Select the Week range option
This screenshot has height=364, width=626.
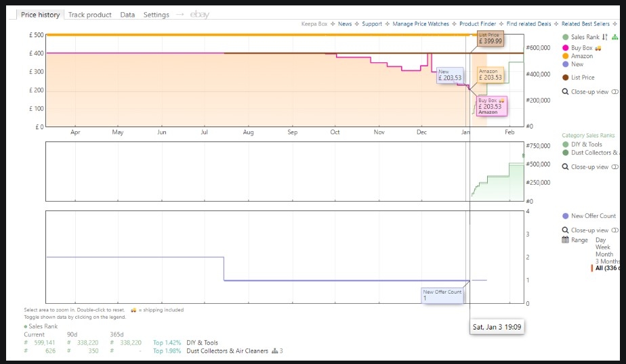[x=602, y=248]
